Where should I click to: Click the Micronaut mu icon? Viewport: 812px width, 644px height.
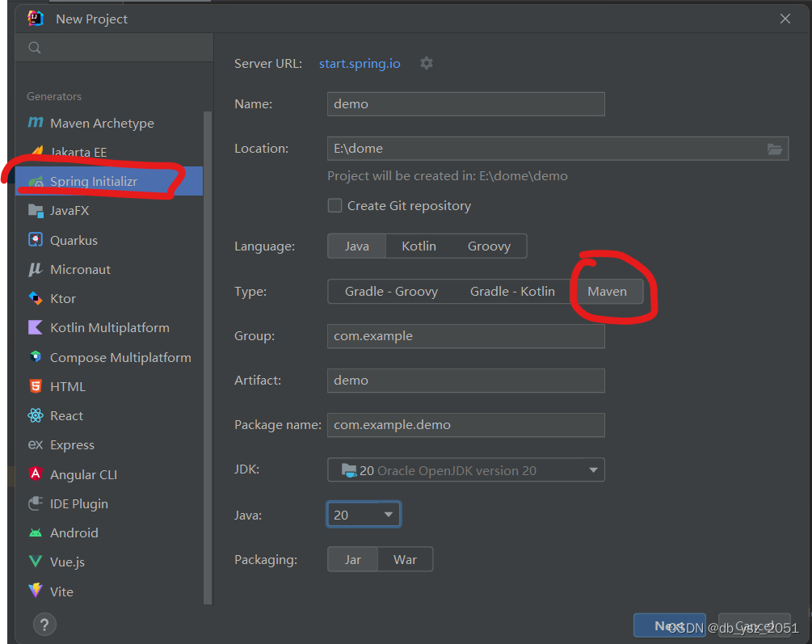click(x=36, y=269)
